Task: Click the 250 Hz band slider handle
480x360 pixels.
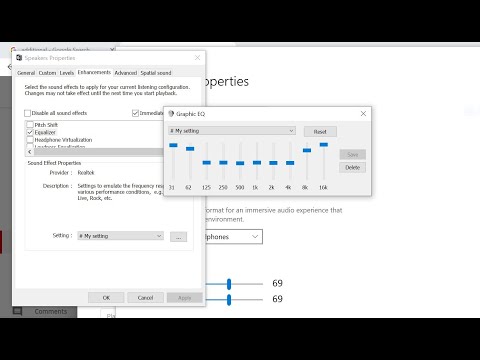Action: point(223,162)
